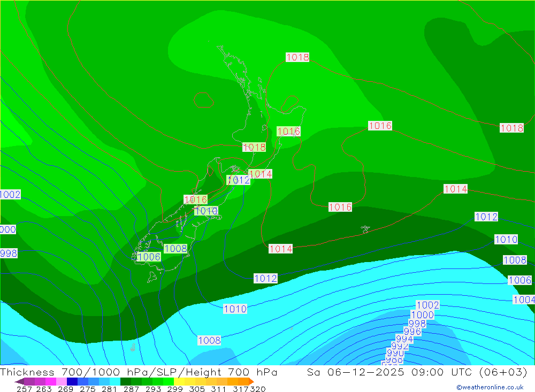
Task: Click the 1006 label on green background
Action: click(x=149, y=257)
